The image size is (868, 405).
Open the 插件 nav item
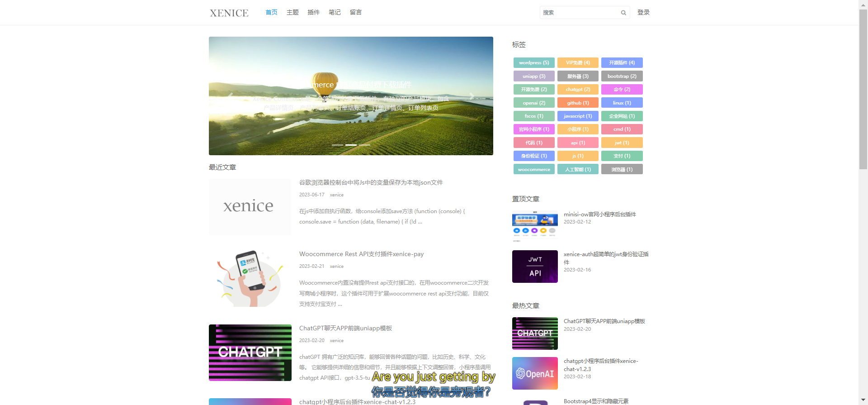pyautogui.click(x=314, y=12)
